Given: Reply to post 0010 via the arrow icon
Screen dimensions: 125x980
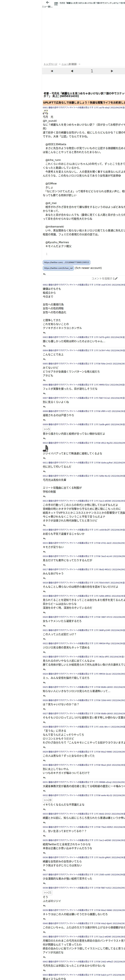Looking at the screenshot, I should click(x=44, y=458).
